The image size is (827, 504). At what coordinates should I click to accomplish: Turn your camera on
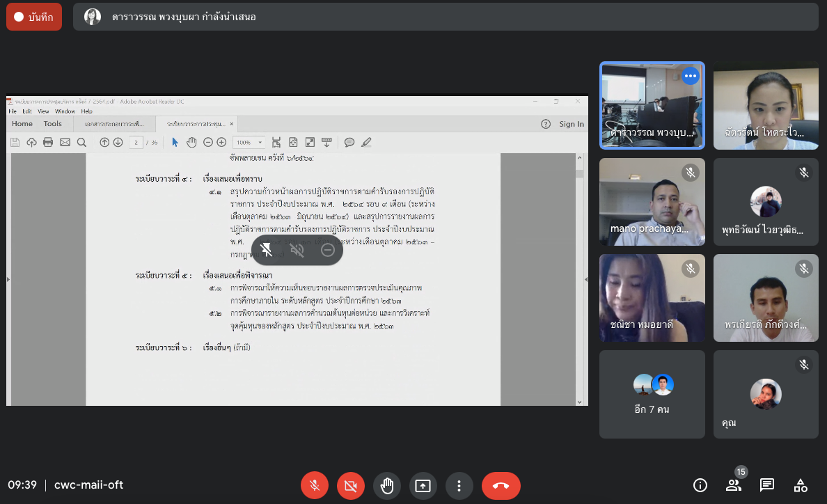click(350, 486)
